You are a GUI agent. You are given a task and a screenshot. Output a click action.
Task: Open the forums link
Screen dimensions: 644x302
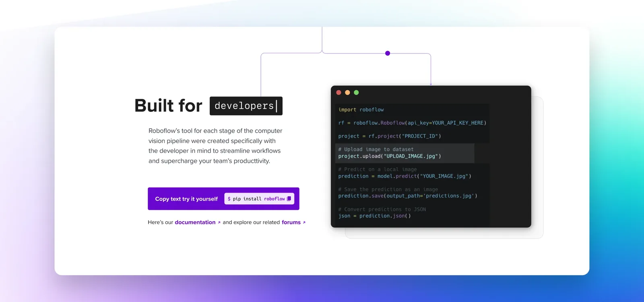tap(291, 222)
